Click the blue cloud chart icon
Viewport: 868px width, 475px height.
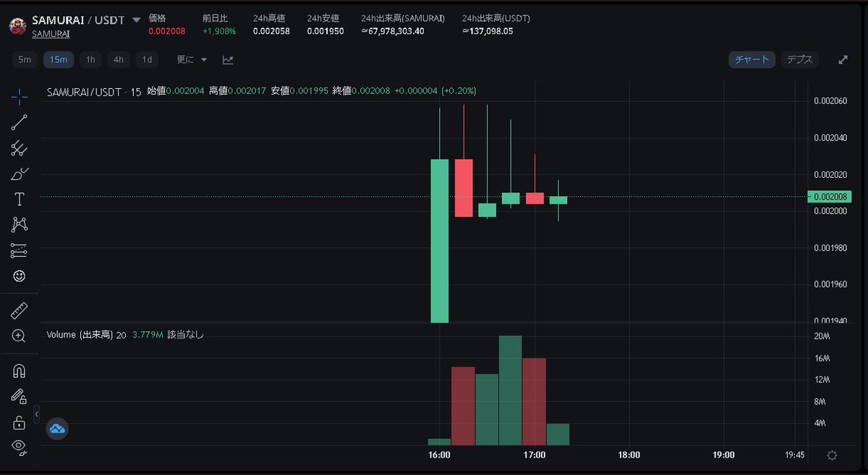tap(56, 429)
